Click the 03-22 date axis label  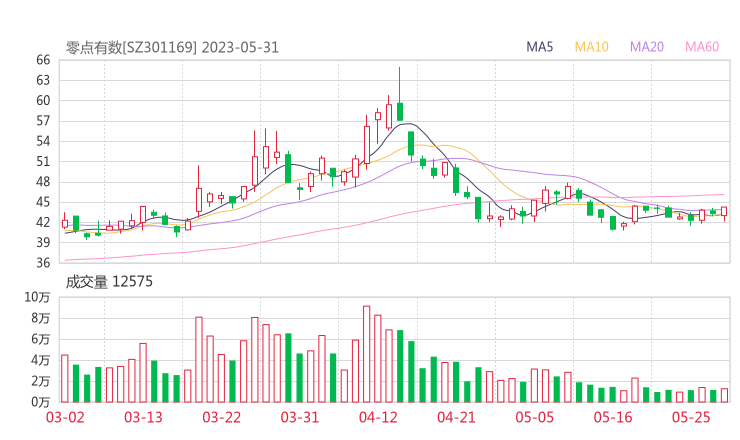222,417
